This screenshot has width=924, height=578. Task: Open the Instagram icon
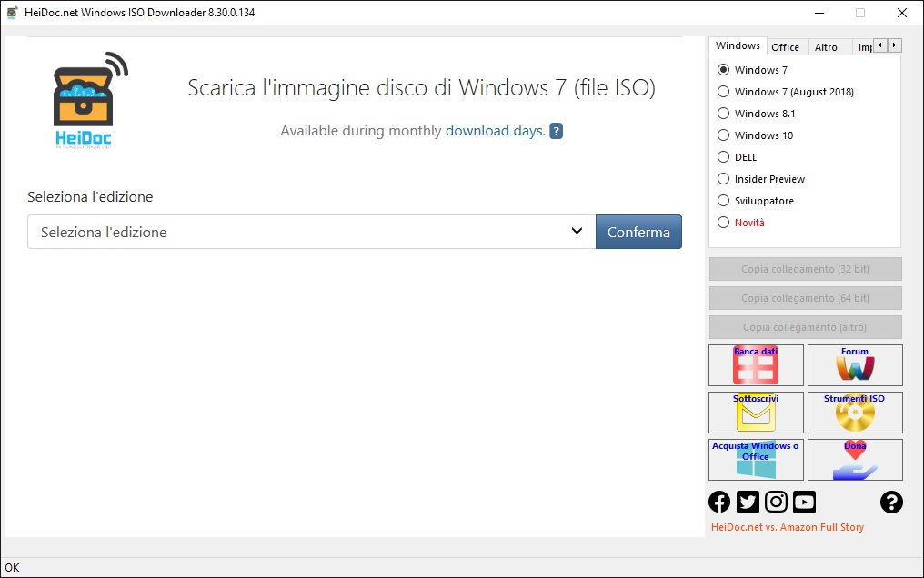coord(776,502)
